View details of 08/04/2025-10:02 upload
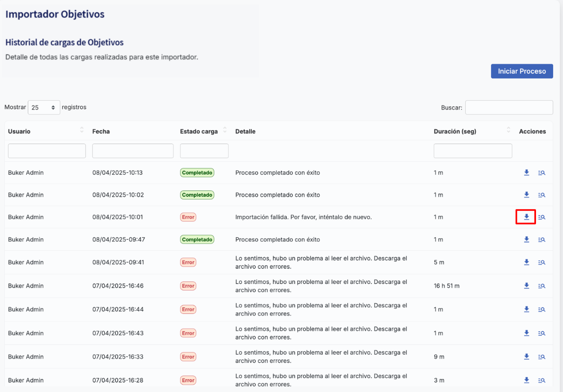The height and width of the screenshot is (392, 563). pyautogui.click(x=542, y=195)
